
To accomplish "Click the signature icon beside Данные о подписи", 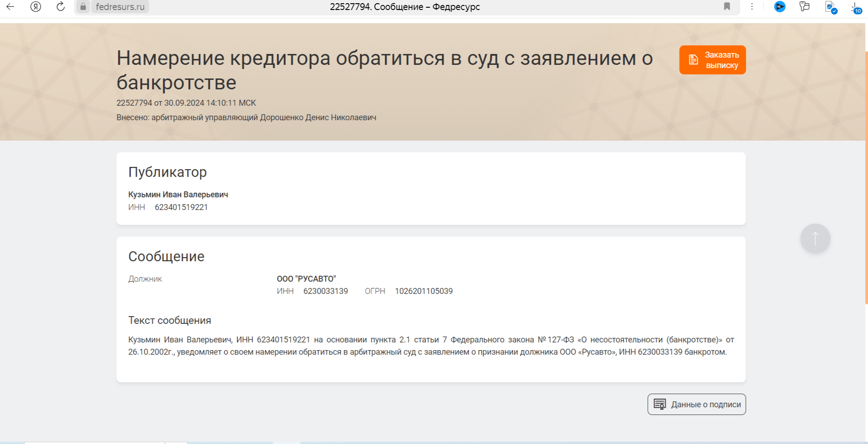I will pyautogui.click(x=661, y=404).
